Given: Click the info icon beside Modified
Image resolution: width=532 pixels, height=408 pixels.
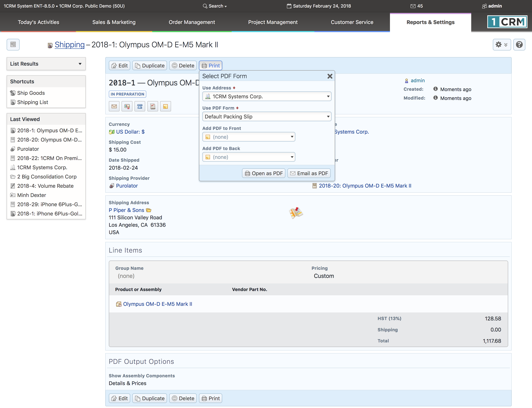Looking at the screenshot, I should (435, 98).
